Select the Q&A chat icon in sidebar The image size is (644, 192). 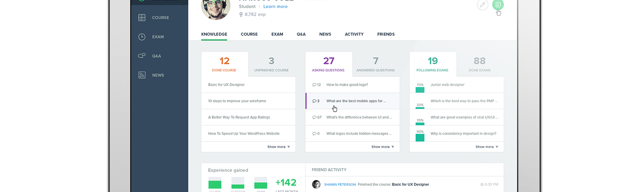142,56
